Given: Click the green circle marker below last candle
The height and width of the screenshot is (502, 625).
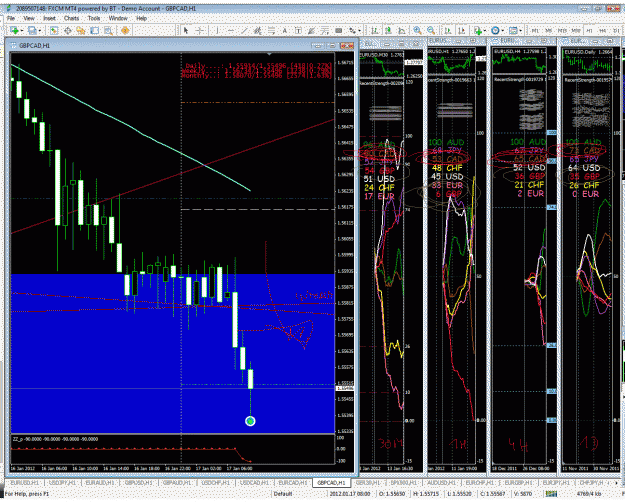Looking at the screenshot, I should coord(250,421).
